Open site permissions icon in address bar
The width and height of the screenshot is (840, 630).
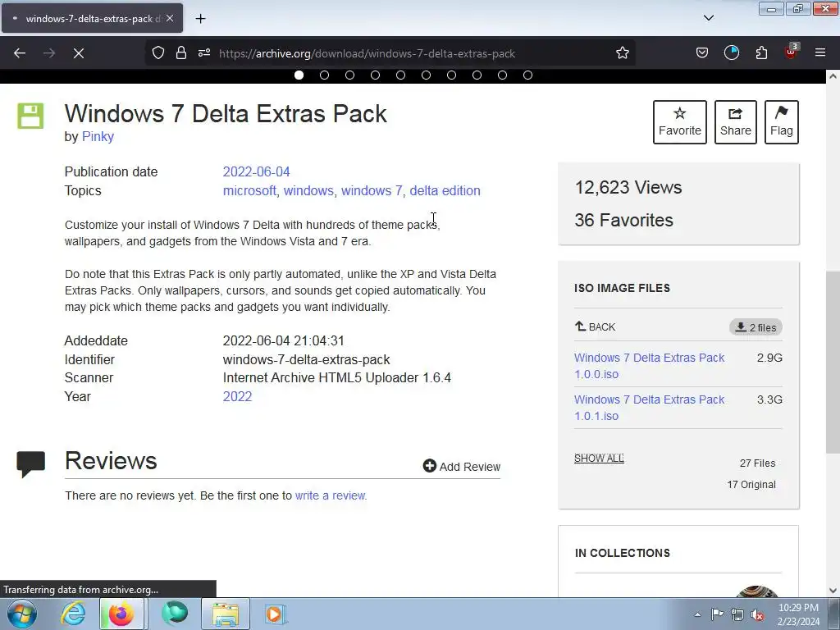204,53
